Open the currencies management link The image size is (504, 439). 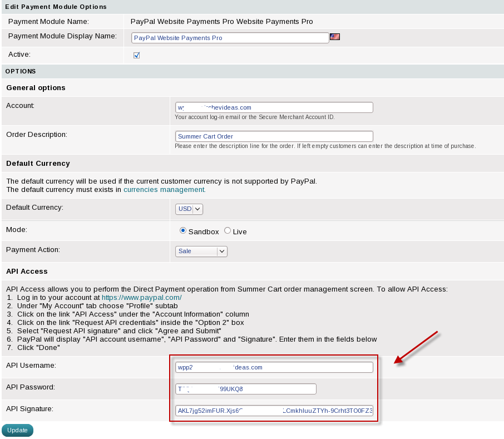[164, 189]
